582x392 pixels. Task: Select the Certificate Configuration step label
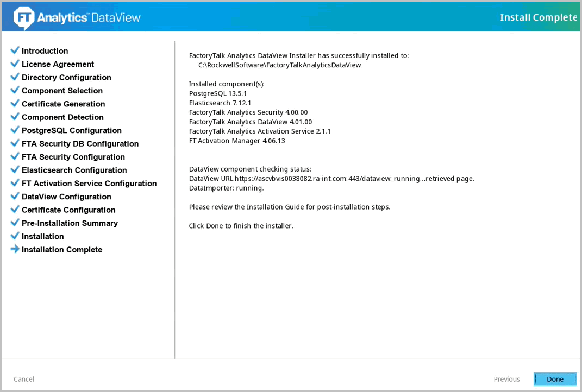click(68, 210)
